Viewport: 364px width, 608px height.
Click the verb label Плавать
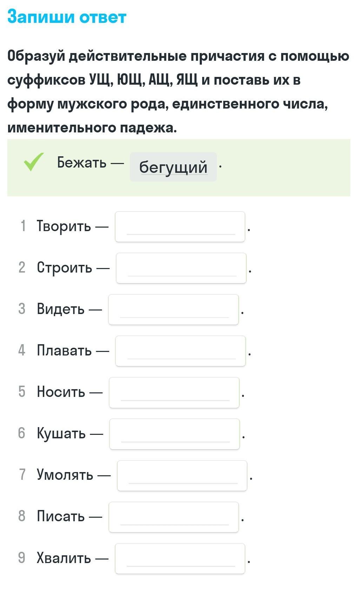coord(64,350)
